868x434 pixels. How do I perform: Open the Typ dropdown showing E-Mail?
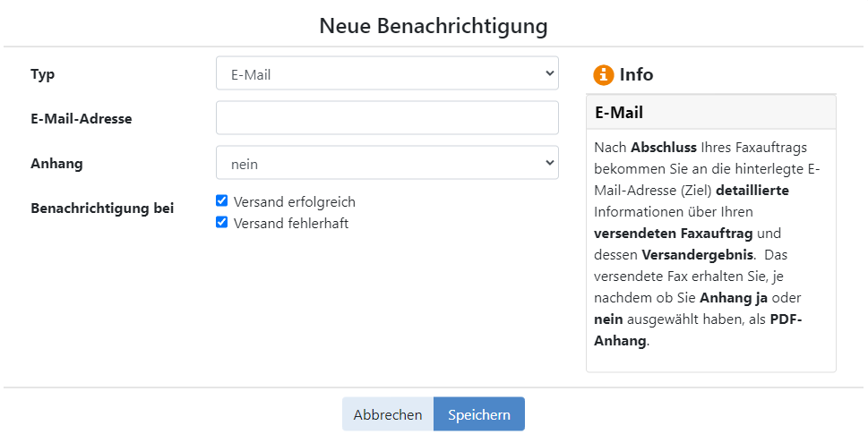tap(387, 73)
